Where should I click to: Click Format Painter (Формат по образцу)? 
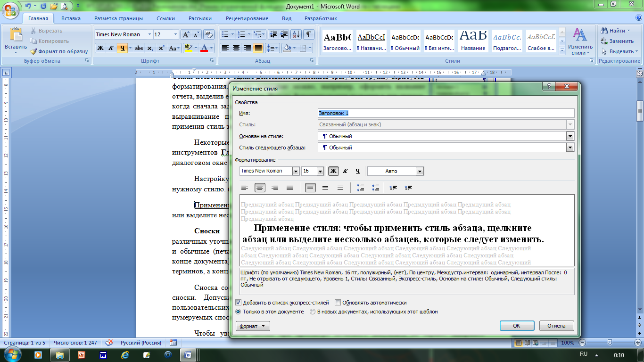click(x=59, y=51)
